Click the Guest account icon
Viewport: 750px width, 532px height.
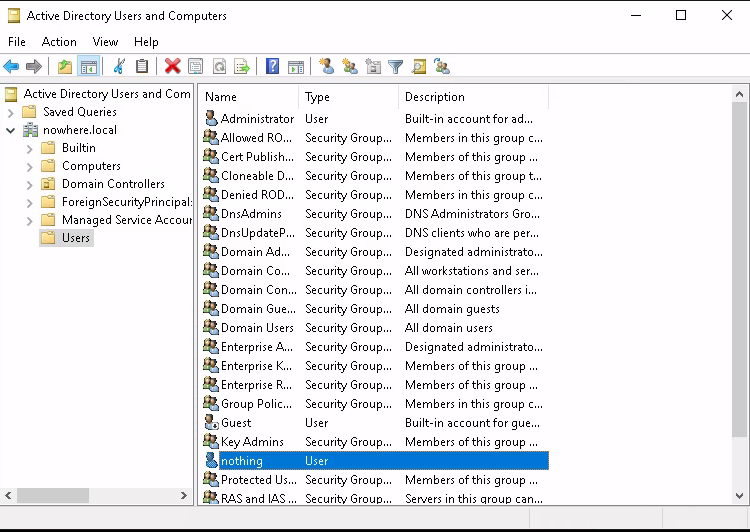click(x=211, y=422)
